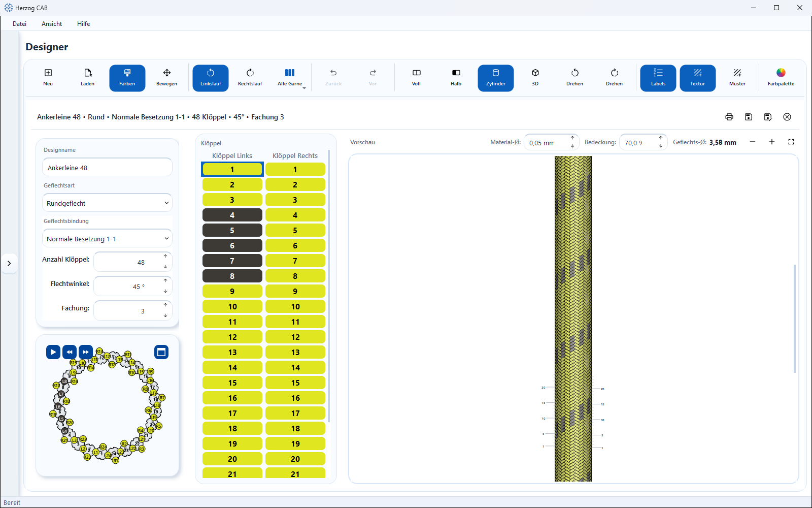The image size is (812, 508).
Task: Close the design using the circled X
Action: (787, 117)
